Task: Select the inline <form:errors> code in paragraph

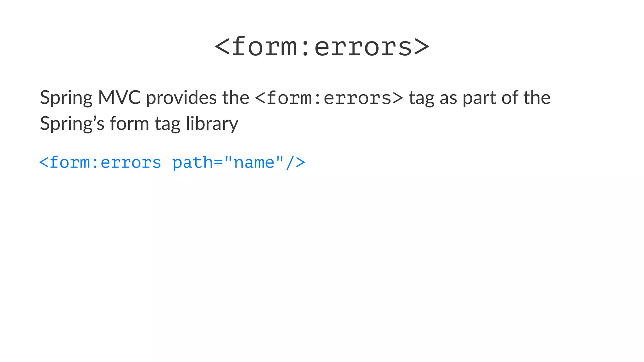Action: point(329,98)
